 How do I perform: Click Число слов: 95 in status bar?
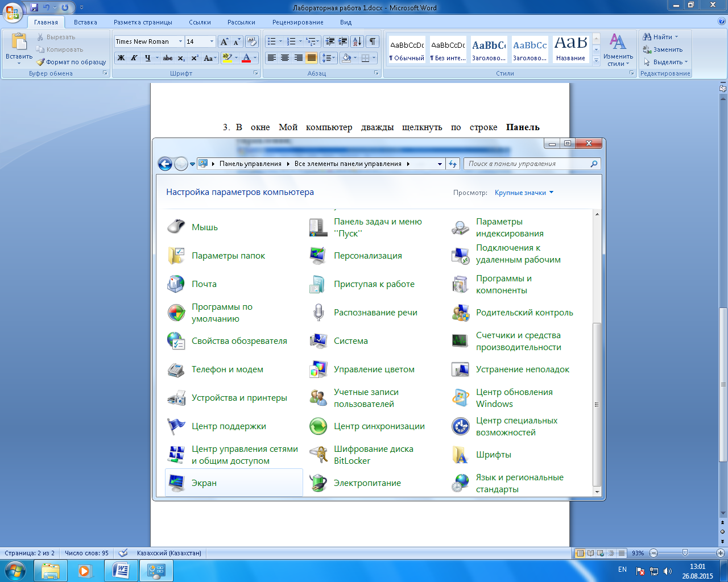point(86,553)
